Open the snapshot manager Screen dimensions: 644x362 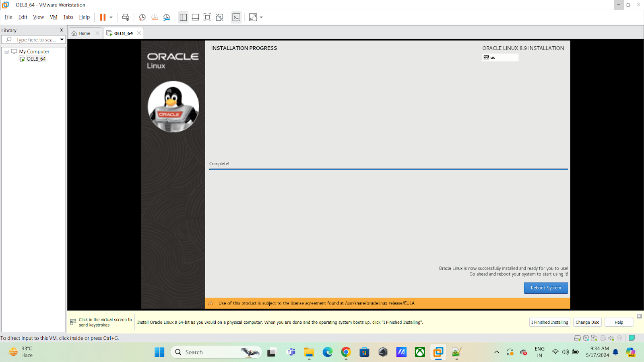click(x=167, y=17)
